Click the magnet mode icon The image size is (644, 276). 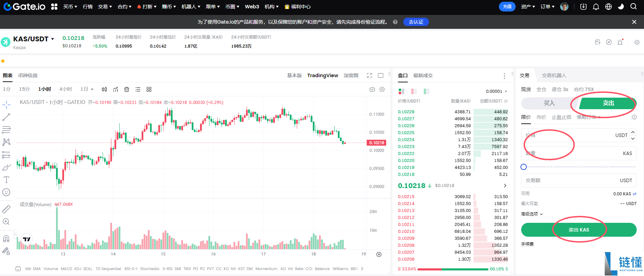point(6,238)
